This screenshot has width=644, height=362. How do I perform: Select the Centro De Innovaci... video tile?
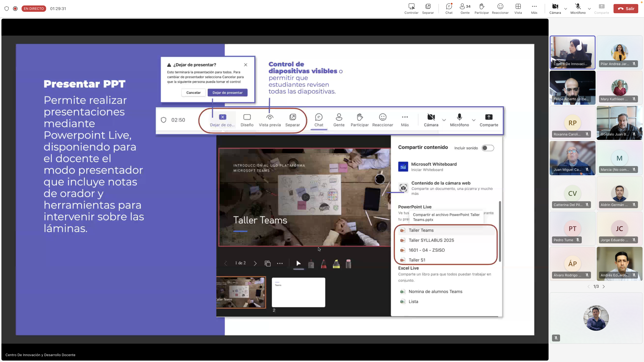pos(572,52)
